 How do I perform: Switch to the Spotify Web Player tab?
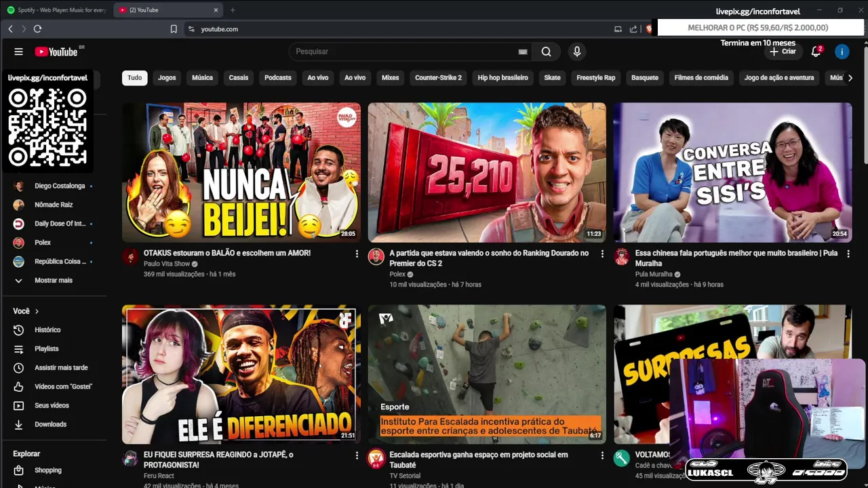tap(56, 10)
